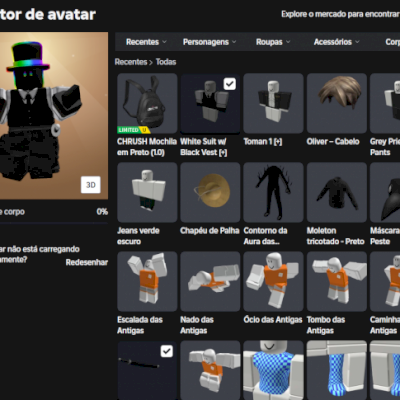Viewport: 400px width, 400px height.
Task: Click the LIMITED U badge on backpack
Action: pos(133,130)
